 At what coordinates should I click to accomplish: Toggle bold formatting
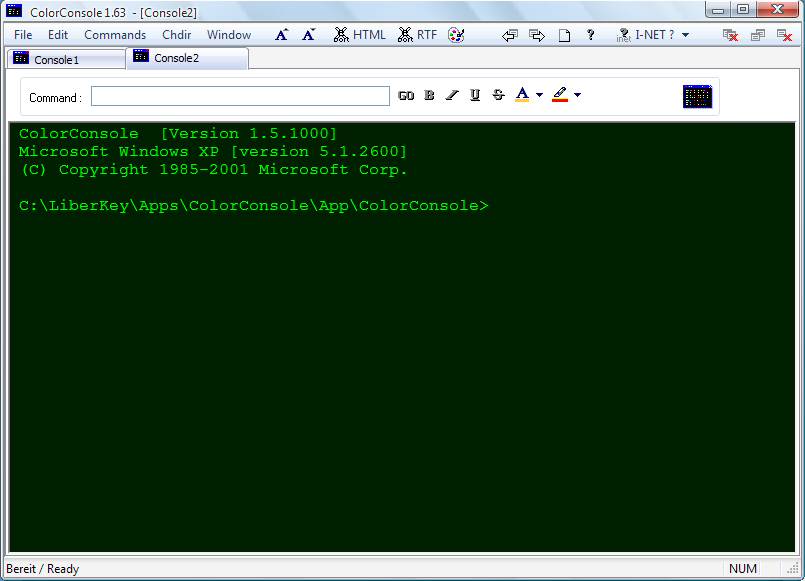[x=429, y=95]
